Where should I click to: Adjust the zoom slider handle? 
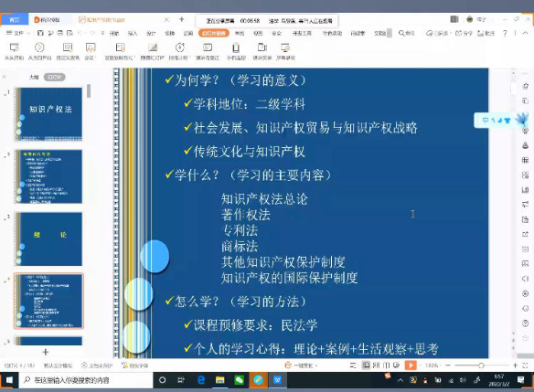point(481,366)
